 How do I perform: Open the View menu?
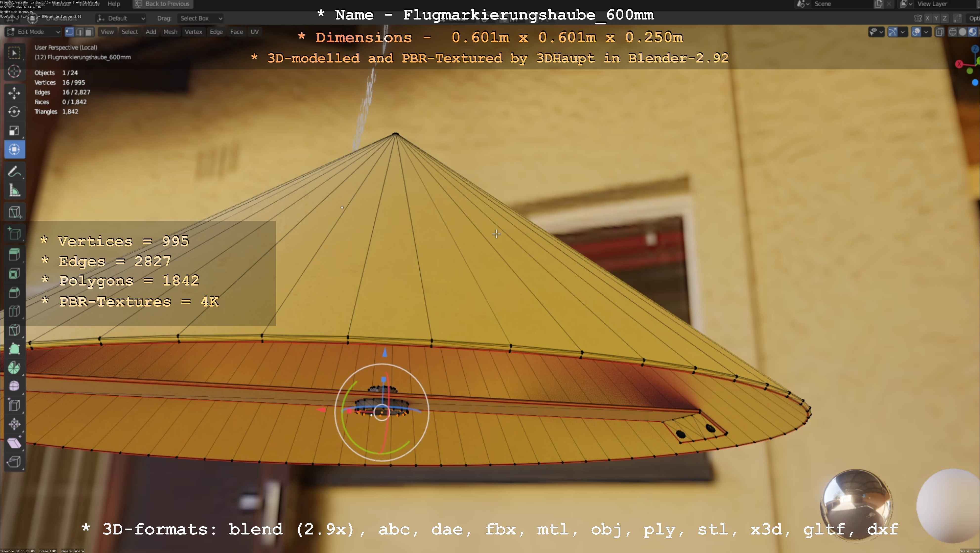[x=107, y=32]
